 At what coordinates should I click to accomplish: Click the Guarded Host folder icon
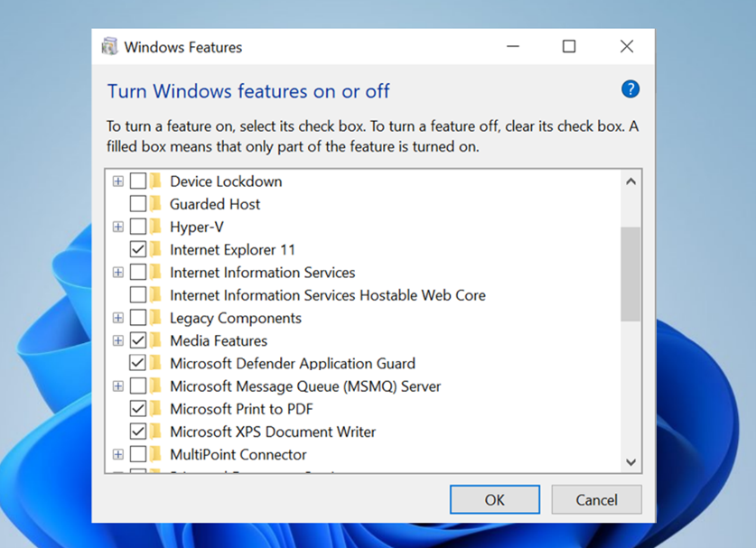(156, 204)
